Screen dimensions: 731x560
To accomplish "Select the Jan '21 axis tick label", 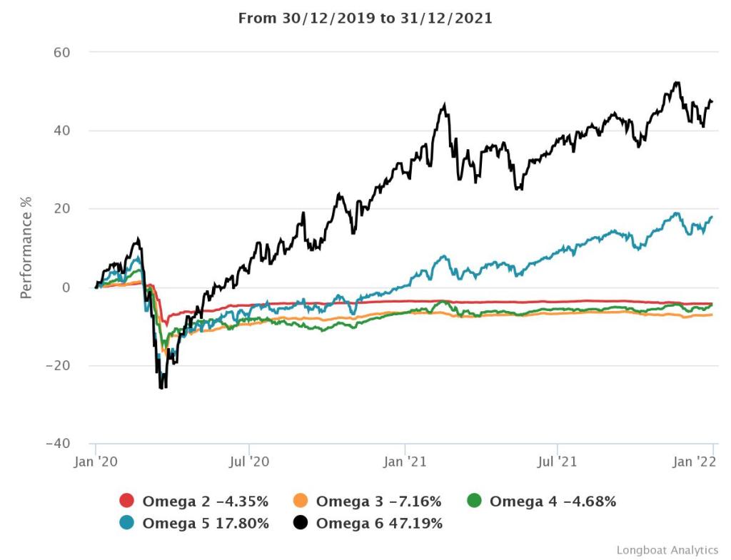I will tap(405, 462).
